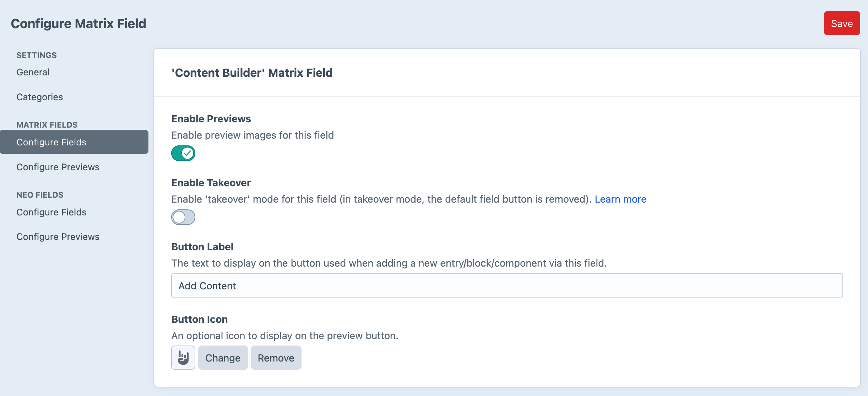868x396 pixels.
Task: Open Configure Fields under Neo Fields
Action: (51, 212)
